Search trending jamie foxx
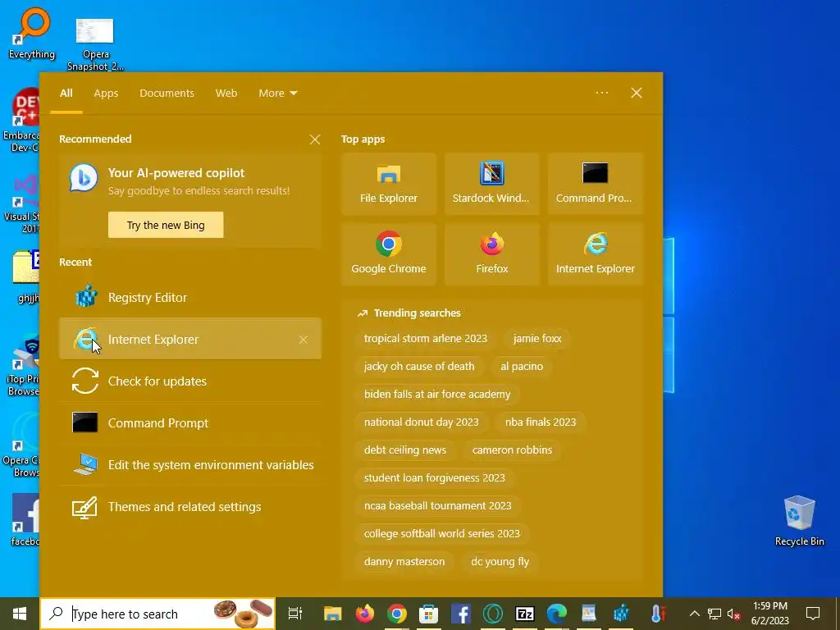Image resolution: width=840 pixels, height=630 pixels. click(536, 339)
